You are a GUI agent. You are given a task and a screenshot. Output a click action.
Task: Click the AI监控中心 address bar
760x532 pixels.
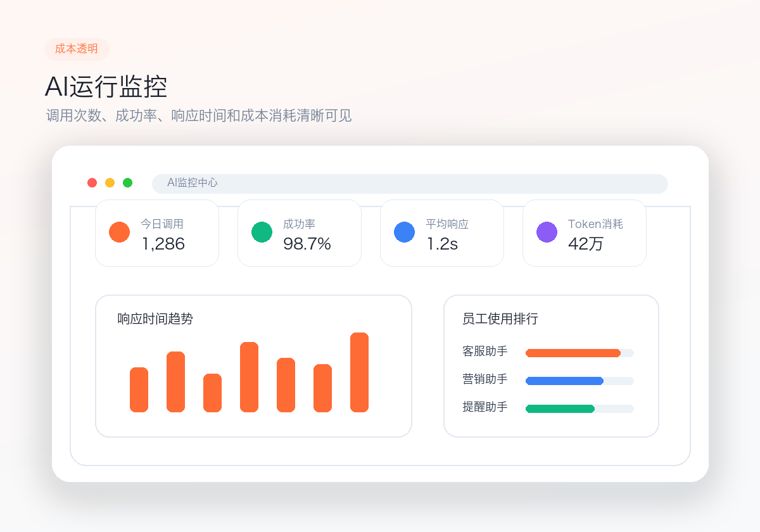(410, 183)
